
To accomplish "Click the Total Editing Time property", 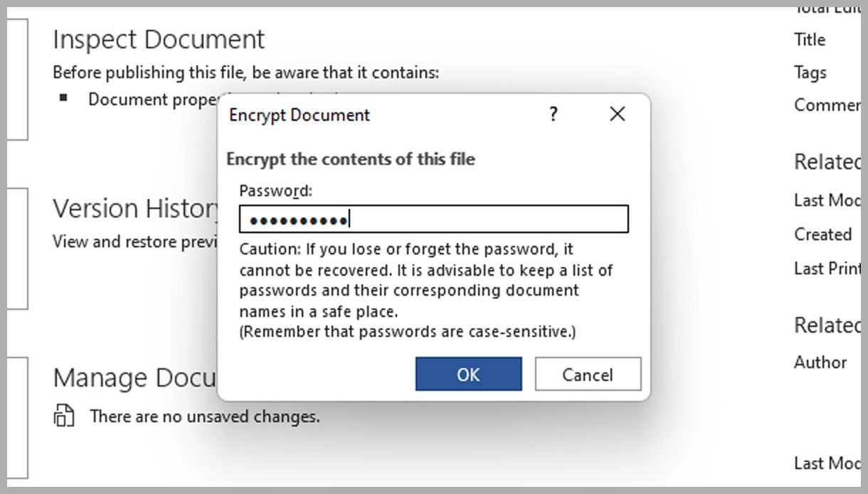I will coord(825,9).
